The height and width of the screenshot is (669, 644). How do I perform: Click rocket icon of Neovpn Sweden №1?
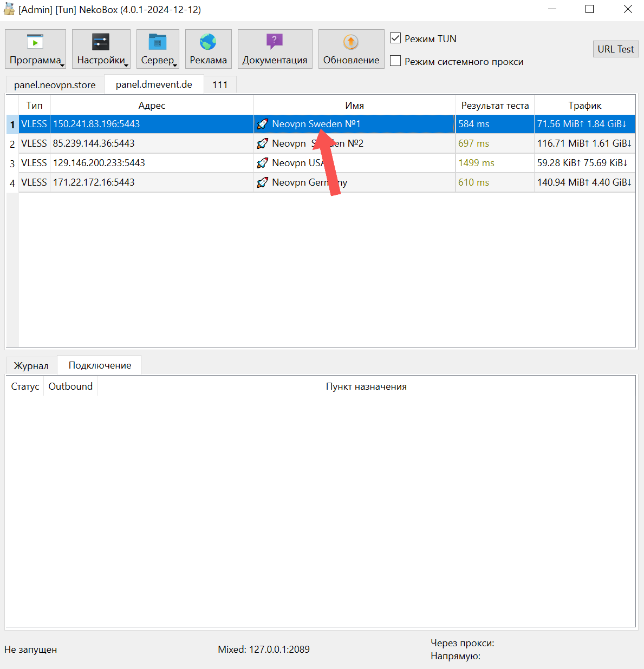pos(262,124)
